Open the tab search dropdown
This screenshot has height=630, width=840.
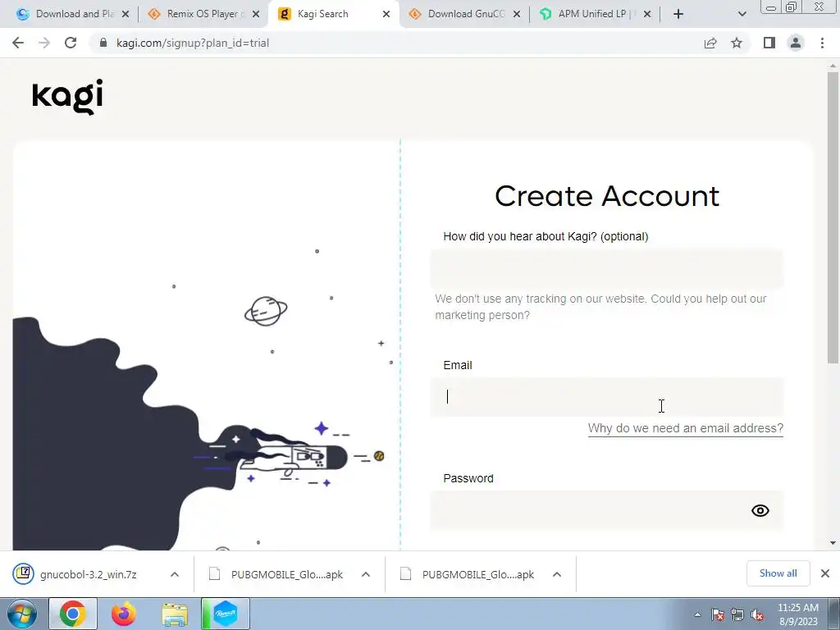(742, 14)
